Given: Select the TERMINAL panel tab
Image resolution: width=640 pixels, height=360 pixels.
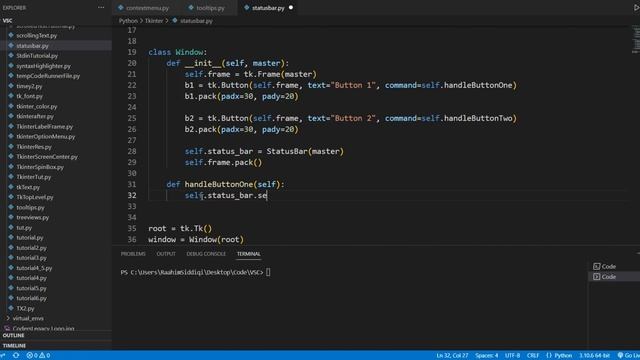Looking at the screenshot, I should [249, 254].
